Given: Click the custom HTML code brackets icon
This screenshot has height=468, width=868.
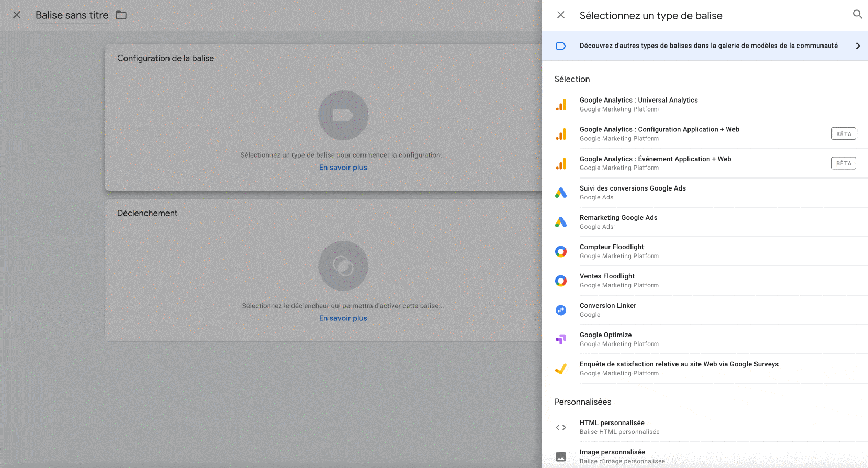Looking at the screenshot, I should coord(561,427).
